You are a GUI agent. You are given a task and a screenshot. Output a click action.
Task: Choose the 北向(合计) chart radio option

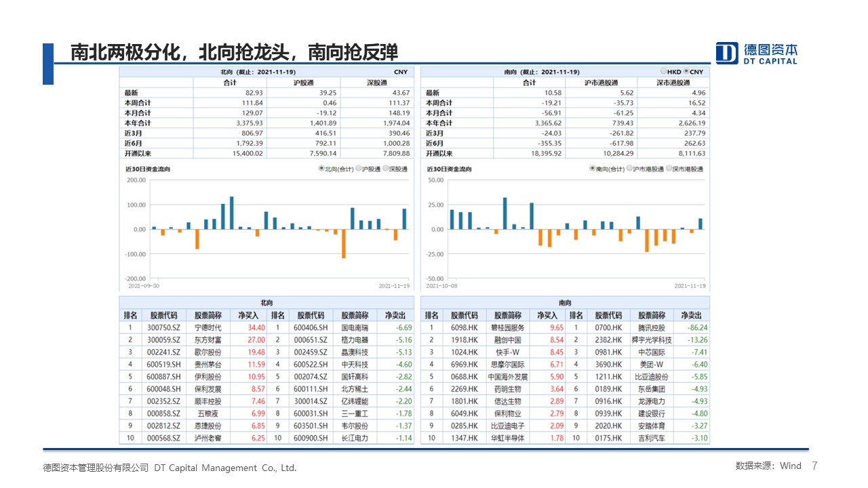(x=321, y=169)
